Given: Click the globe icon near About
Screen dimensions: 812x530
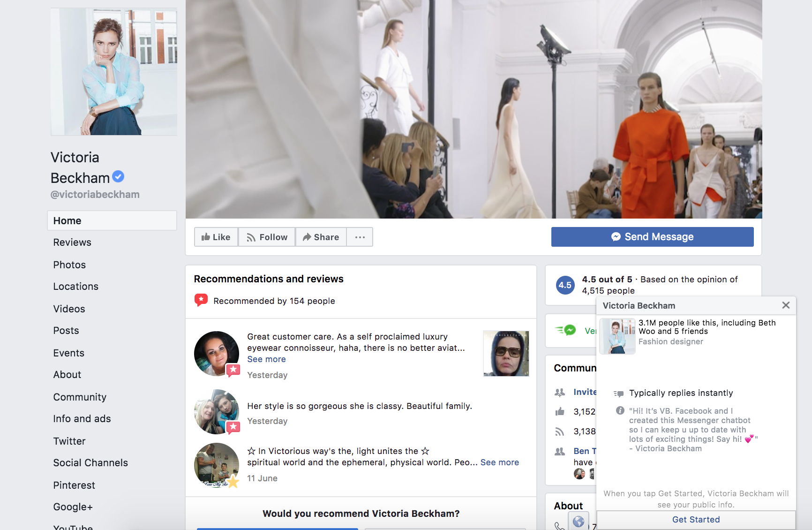Looking at the screenshot, I should [x=579, y=521].
